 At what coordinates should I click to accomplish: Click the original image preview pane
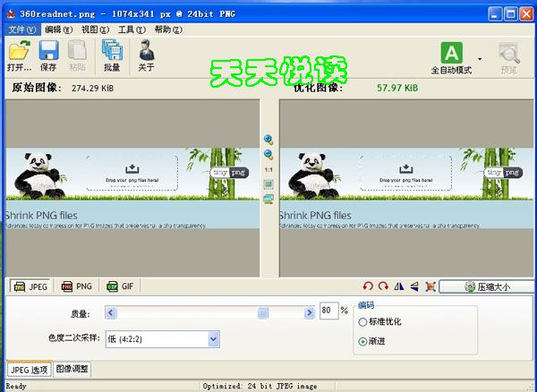pyautogui.click(x=132, y=188)
